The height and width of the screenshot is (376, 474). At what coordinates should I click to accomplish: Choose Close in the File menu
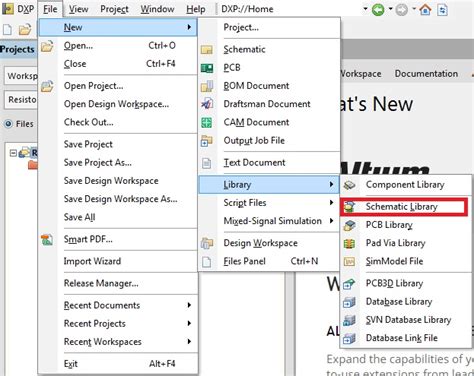click(x=118, y=64)
